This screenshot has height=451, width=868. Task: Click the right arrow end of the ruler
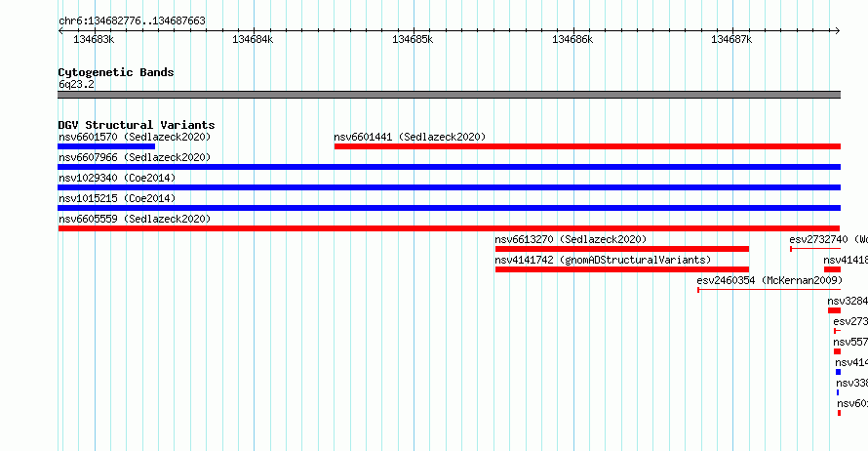(x=838, y=31)
